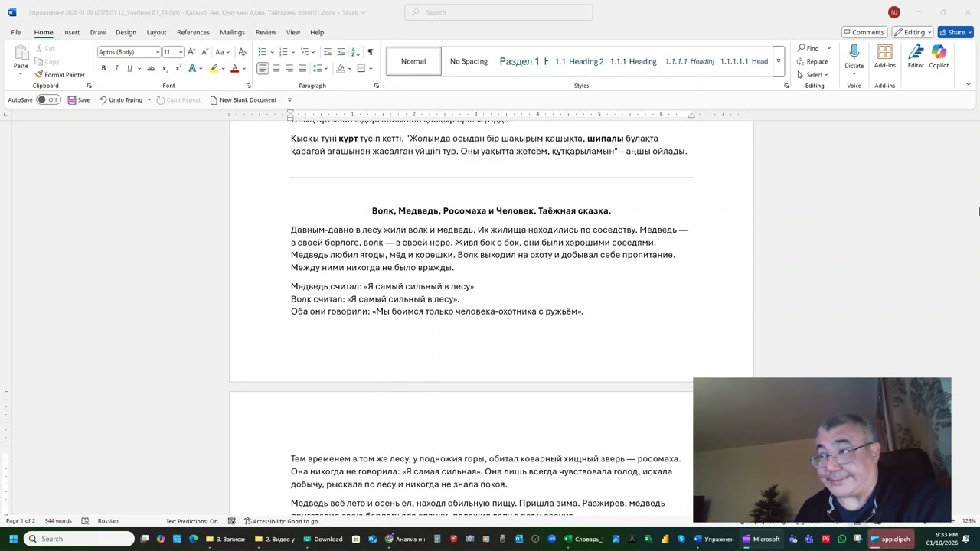The image size is (980, 551).
Task: Click Undo Typing
Action: click(121, 100)
